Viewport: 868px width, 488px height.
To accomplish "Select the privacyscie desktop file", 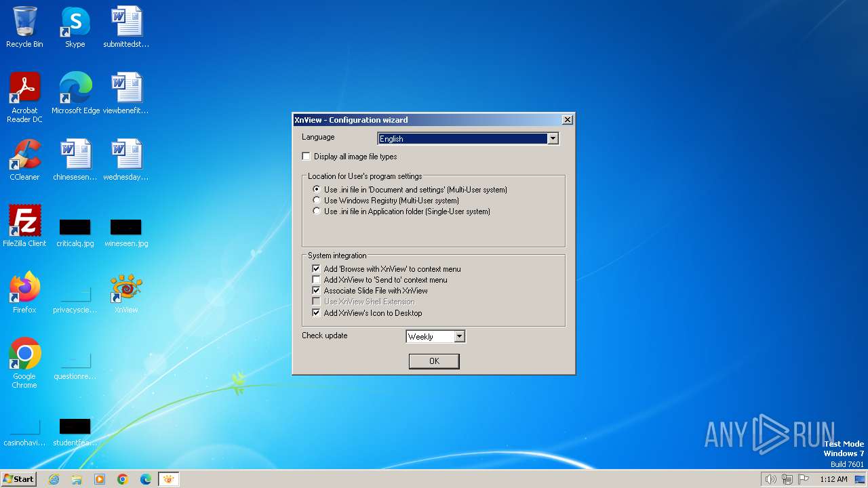I will point(75,299).
